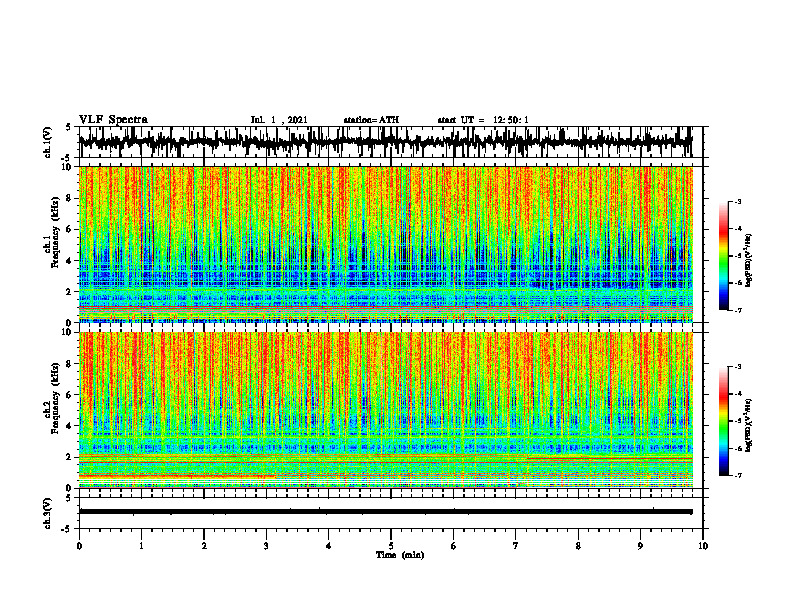This screenshot has height=612, width=792.
Task: Click the "10" tick on the time axis
Action: 703,546
